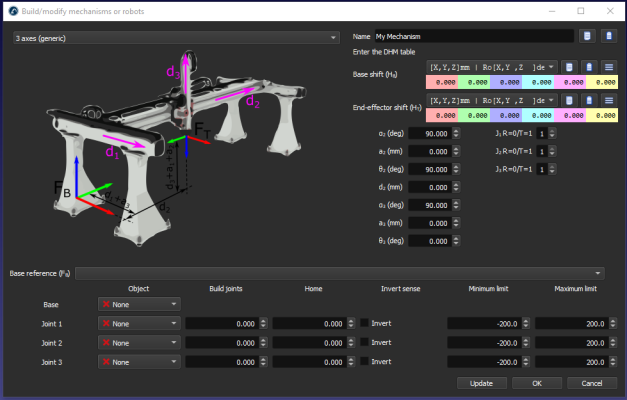Image resolution: width=627 pixels, height=400 pixels.
Task: Paste values into Base shift row
Action: point(589,67)
